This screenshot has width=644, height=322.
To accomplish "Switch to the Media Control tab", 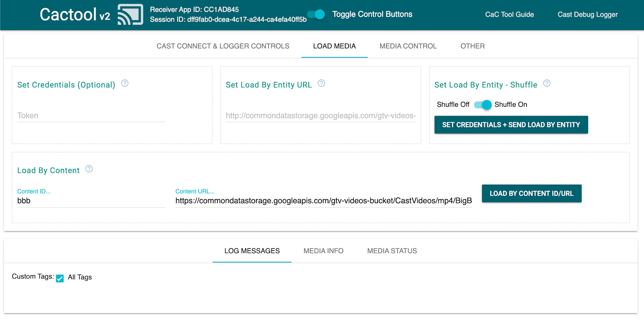I will click(408, 46).
